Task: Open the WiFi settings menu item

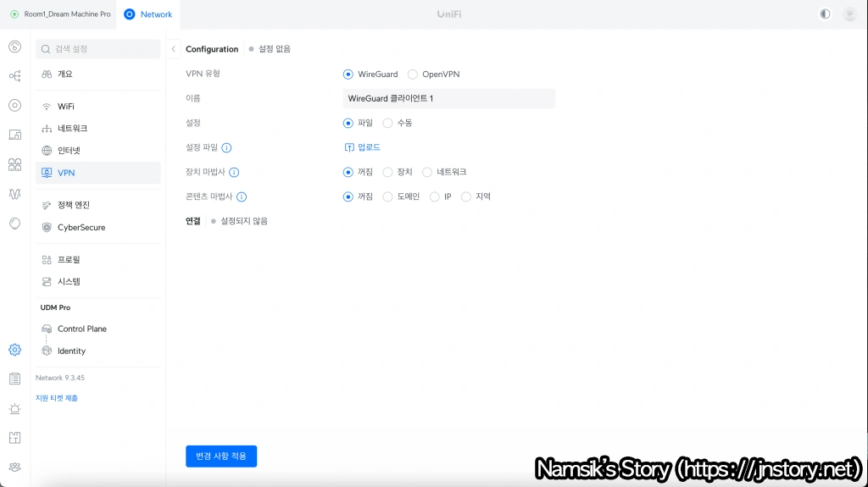Action: [66, 107]
